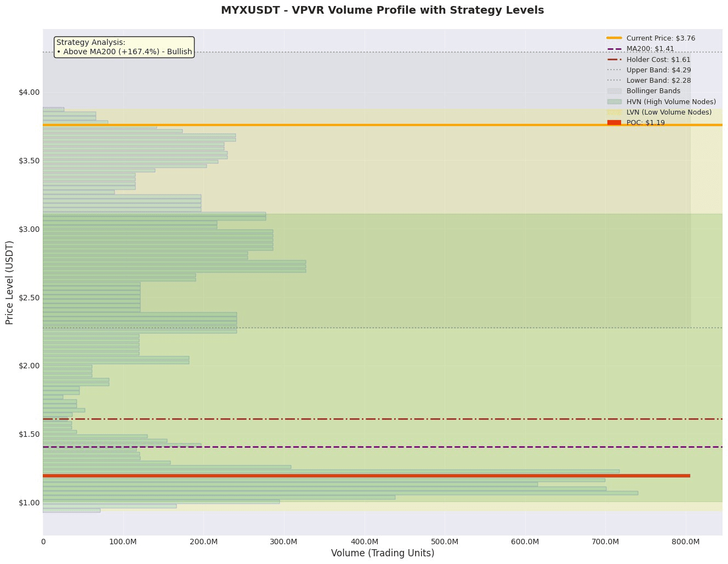Click the purple MA200 legend marker

click(x=614, y=49)
